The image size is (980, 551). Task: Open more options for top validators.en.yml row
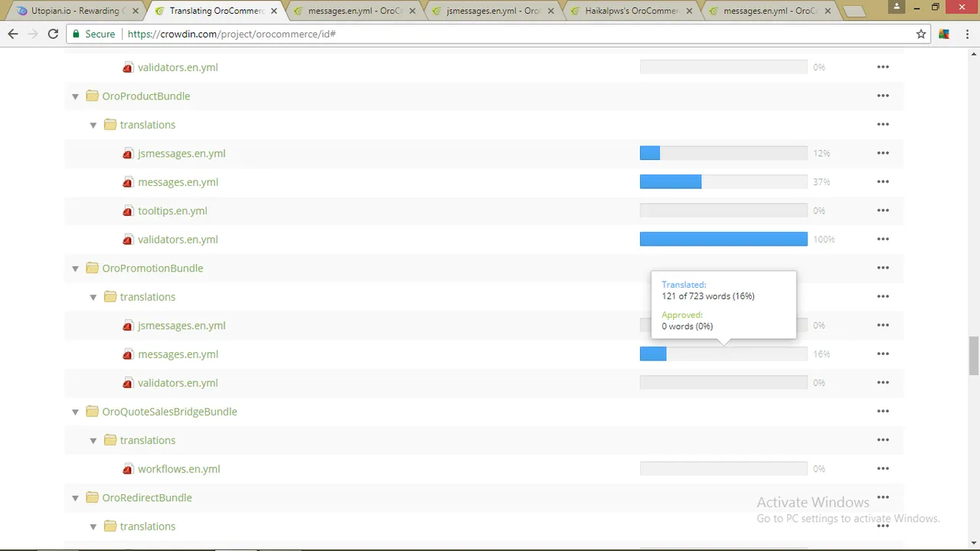click(883, 67)
